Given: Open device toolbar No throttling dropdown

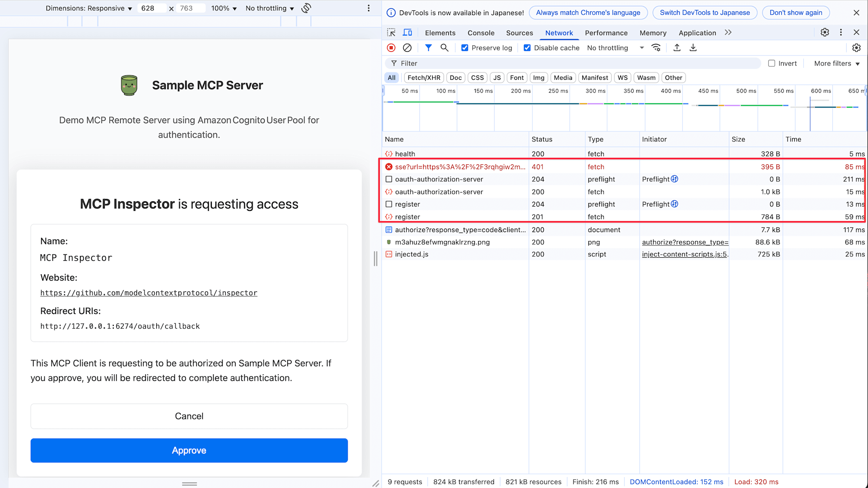Looking at the screenshot, I should coord(270,8).
